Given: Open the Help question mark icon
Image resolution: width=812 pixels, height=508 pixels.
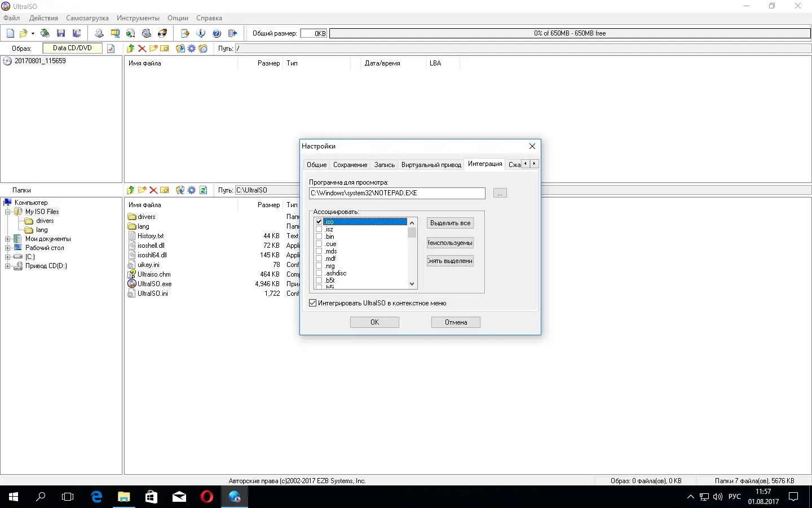Looking at the screenshot, I should [217, 33].
